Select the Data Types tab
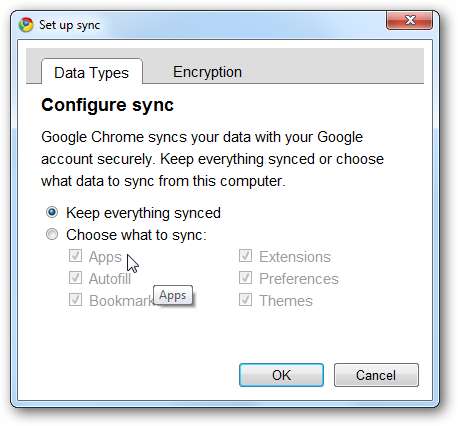This screenshot has height=426, width=458. pos(92,72)
